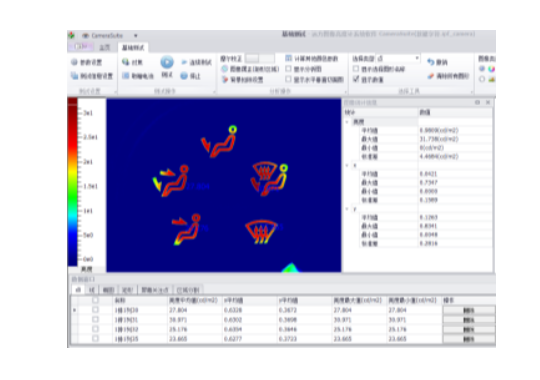Click the magnifier focus icon beside the play button

pos(126,62)
